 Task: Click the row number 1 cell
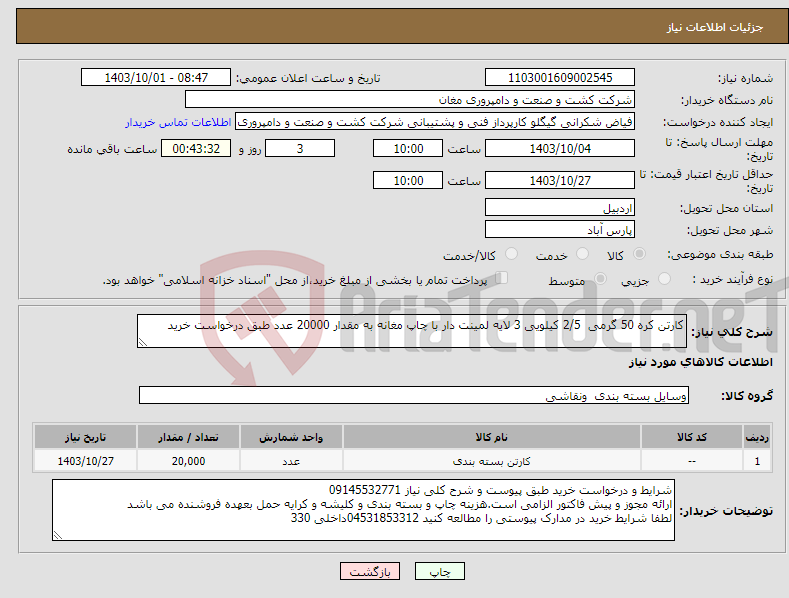[x=757, y=461]
